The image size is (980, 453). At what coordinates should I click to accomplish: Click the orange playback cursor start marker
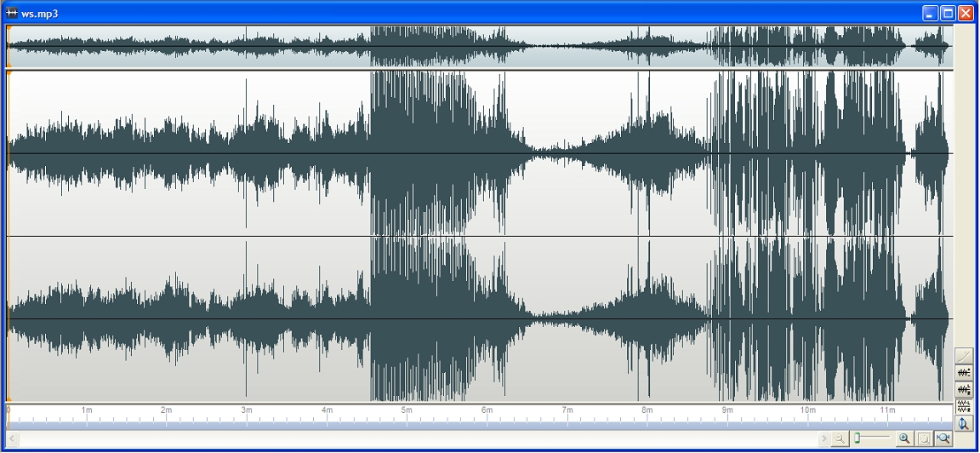(x=9, y=73)
